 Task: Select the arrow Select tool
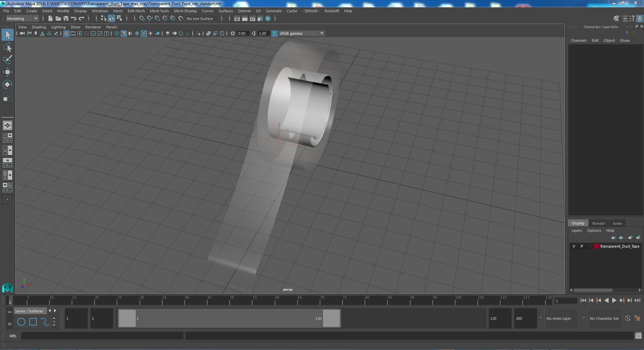(x=7, y=35)
